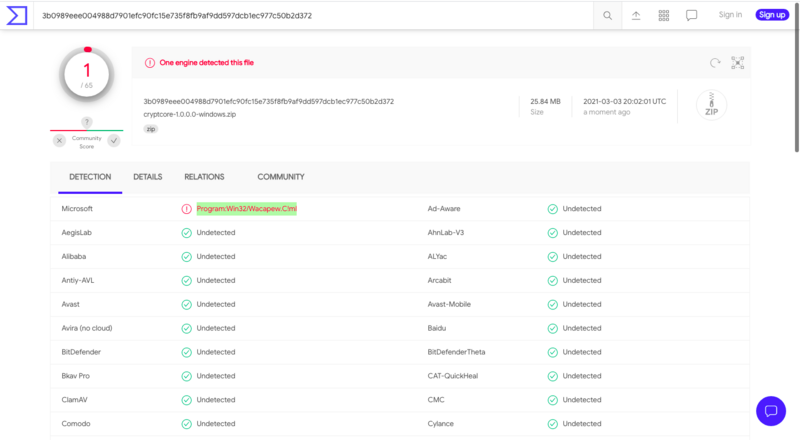This screenshot has height=440, width=800.
Task: Click green check icon in Alibaba row
Action: coord(187,257)
